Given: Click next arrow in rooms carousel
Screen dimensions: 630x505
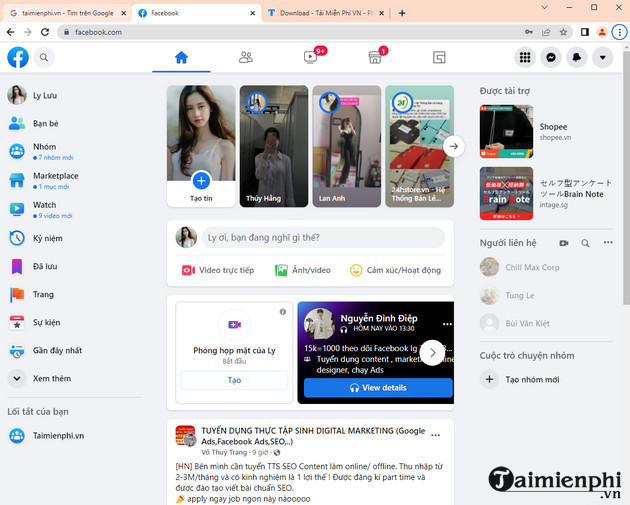Looking at the screenshot, I should pyautogui.click(x=432, y=353).
